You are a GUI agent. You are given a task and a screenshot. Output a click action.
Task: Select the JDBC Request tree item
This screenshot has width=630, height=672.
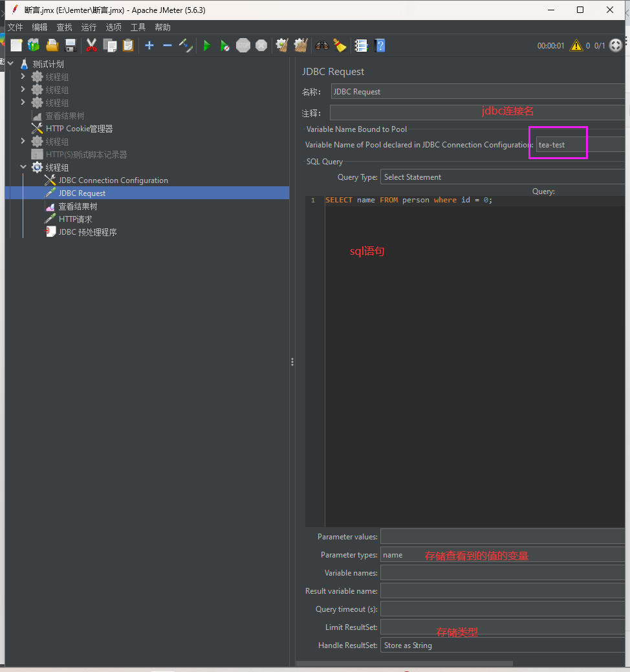point(82,193)
